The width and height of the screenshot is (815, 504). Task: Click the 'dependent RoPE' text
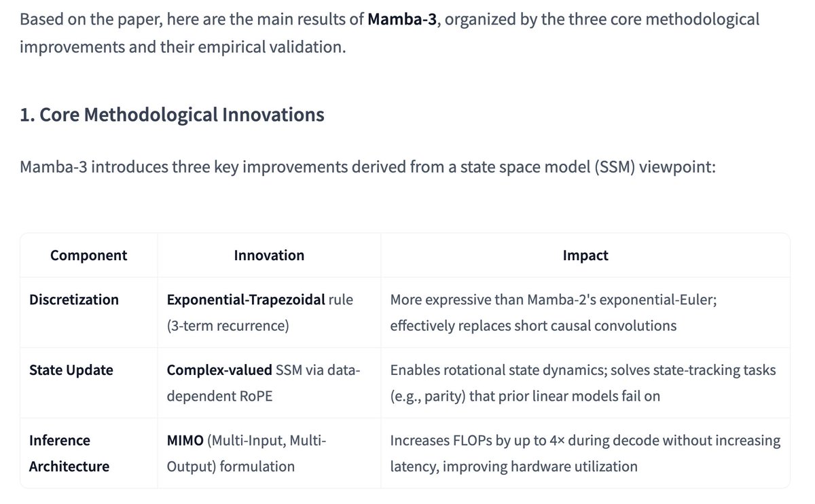tap(219, 396)
